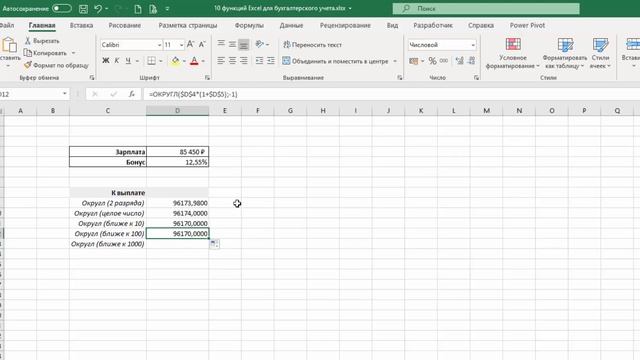Toggle the AutoSave switch

(x=62, y=8)
